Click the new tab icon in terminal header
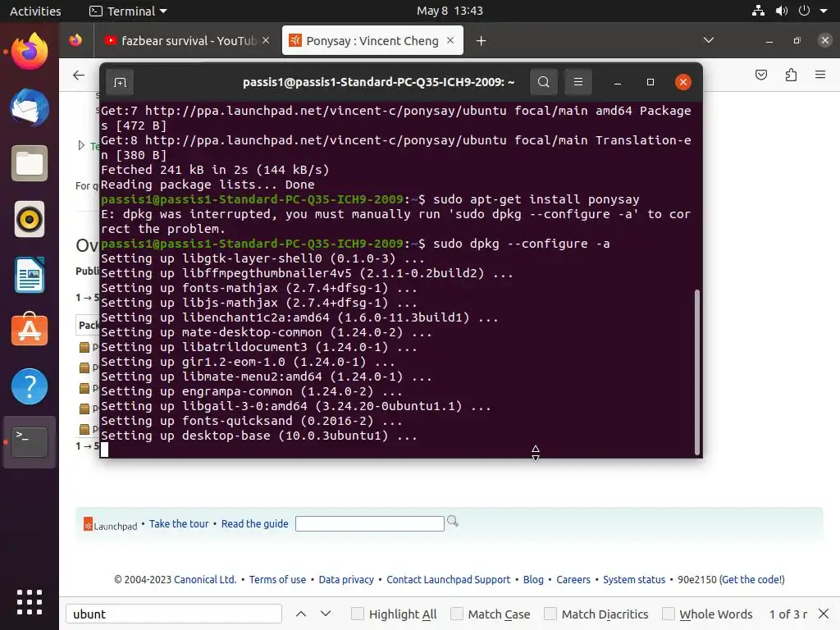Viewport: 840px width, 630px height. (x=120, y=82)
